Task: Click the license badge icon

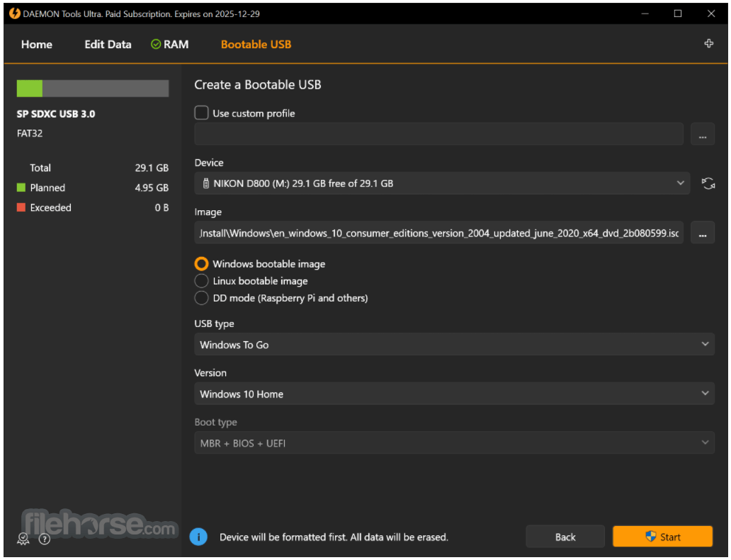Action: (23, 539)
